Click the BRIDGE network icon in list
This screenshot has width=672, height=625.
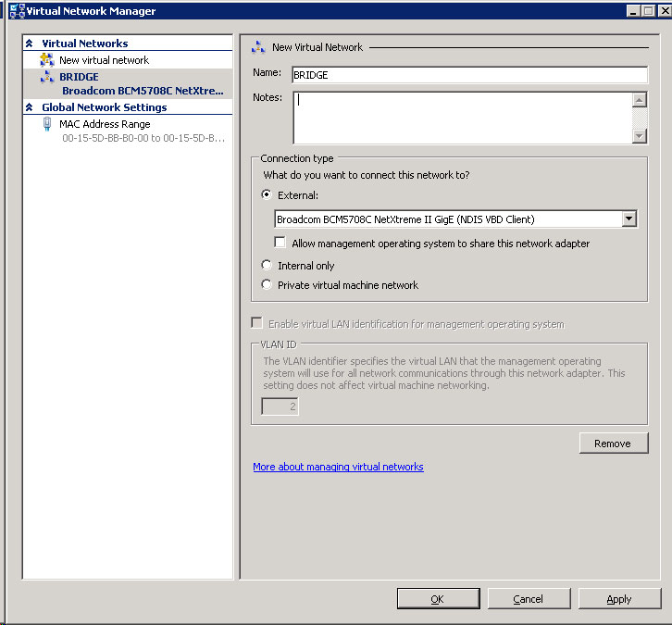pyautogui.click(x=47, y=78)
